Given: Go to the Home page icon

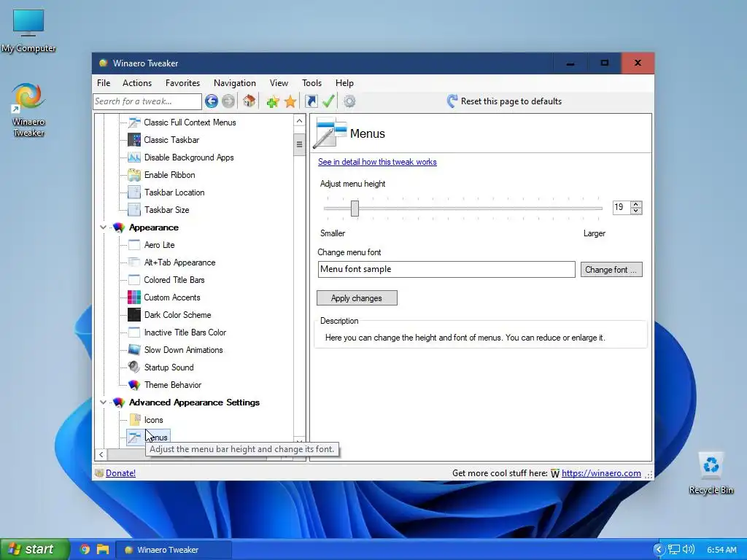Looking at the screenshot, I should coord(249,101).
